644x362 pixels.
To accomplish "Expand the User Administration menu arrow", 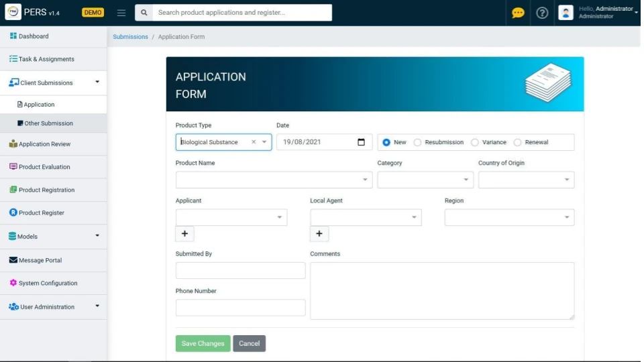I will [x=97, y=306].
